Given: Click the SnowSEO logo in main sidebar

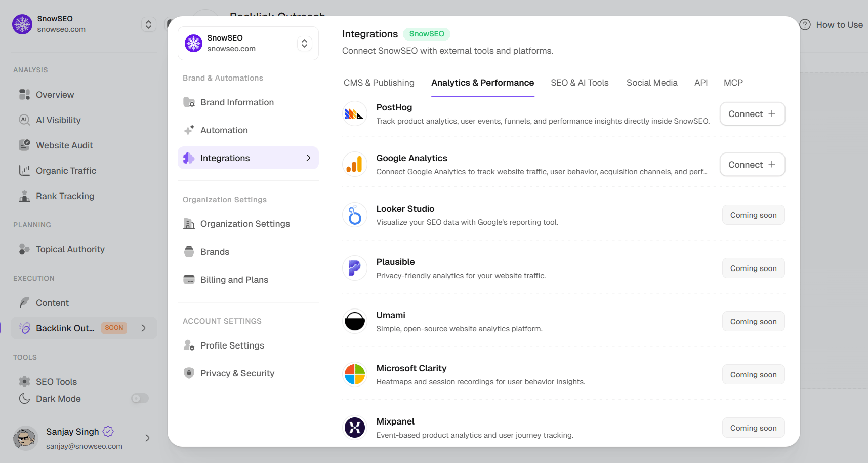Looking at the screenshot, I should [x=22, y=24].
